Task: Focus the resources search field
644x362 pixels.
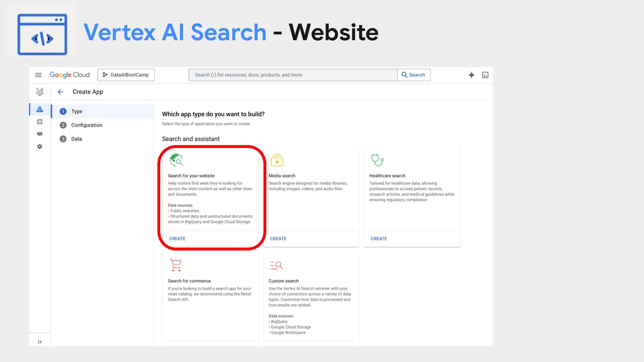Action: point(293,75)
